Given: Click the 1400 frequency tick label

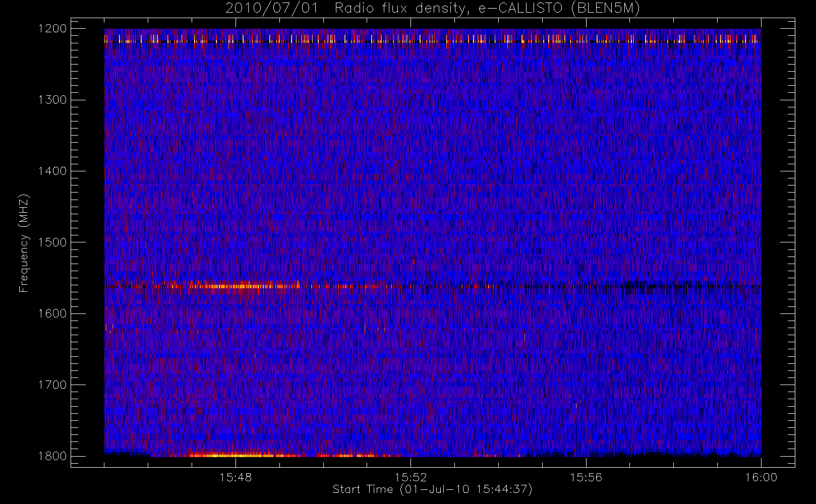Looking at the screenshot, I should pos(52,171).
